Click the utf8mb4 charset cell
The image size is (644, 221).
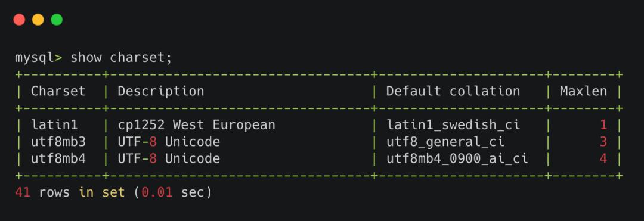[58, 158]
